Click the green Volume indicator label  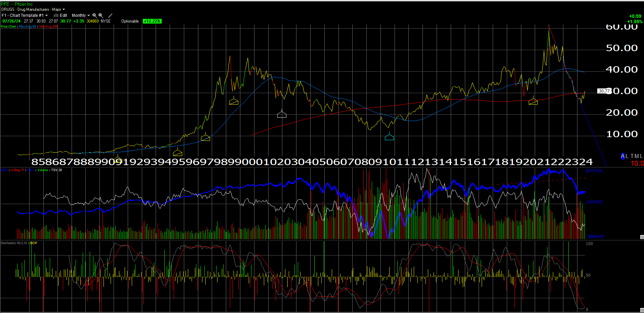pyautogui.click(x=43, y=170)
